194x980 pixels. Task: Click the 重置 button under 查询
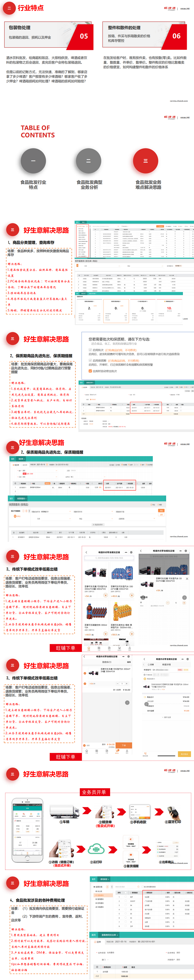click(161, 514)
